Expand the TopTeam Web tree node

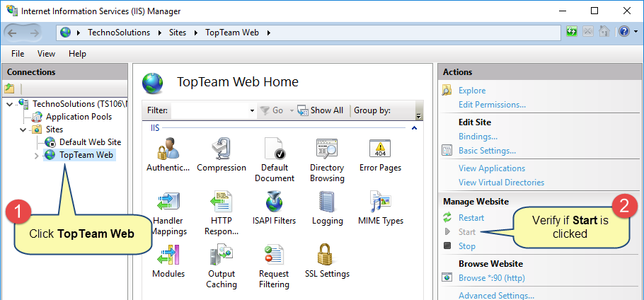point(36,156)
